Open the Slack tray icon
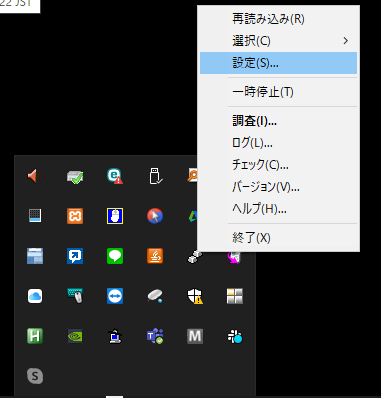The width and height of the screenshot is (381, 398). pyautogui.click(x=235, y=336)
